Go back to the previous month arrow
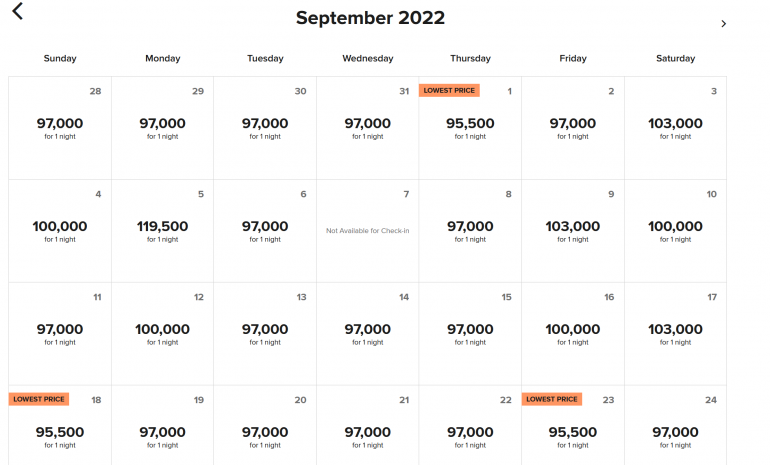This screenshot has height=465, width=770. click(17, 12)
